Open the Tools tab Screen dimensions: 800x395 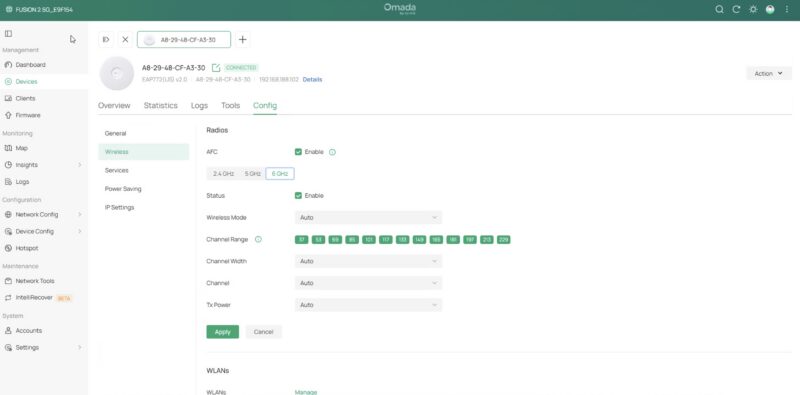pyautogui.click(x=231, y=106)
